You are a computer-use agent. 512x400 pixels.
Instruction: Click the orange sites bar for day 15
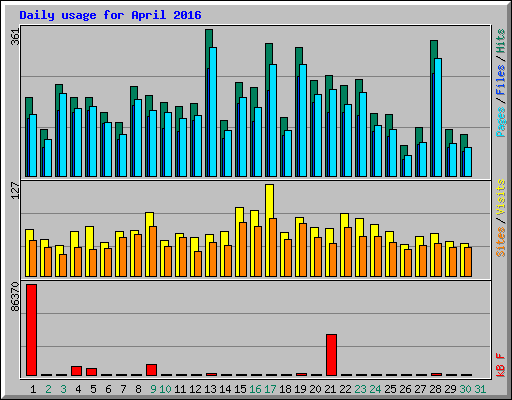[x=243, y=249]
